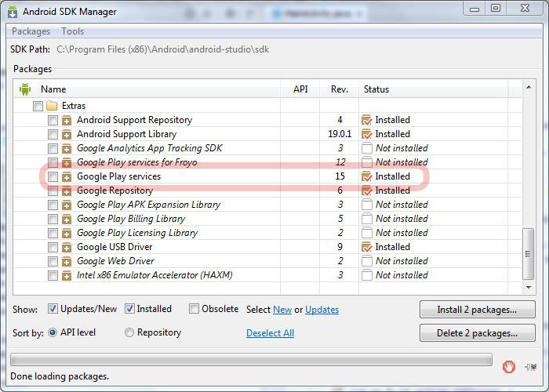Open the log window icon in status bar
The image size is (549, 392).
(x=531, y=367)
